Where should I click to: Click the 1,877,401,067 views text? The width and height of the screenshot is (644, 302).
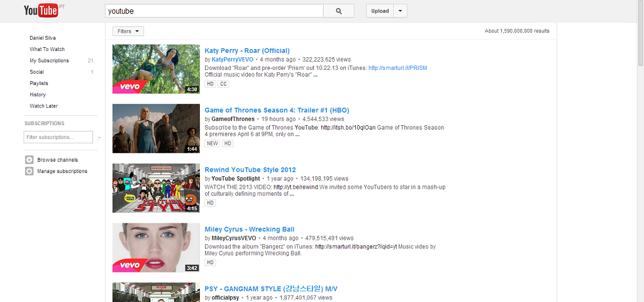(306, 298)
